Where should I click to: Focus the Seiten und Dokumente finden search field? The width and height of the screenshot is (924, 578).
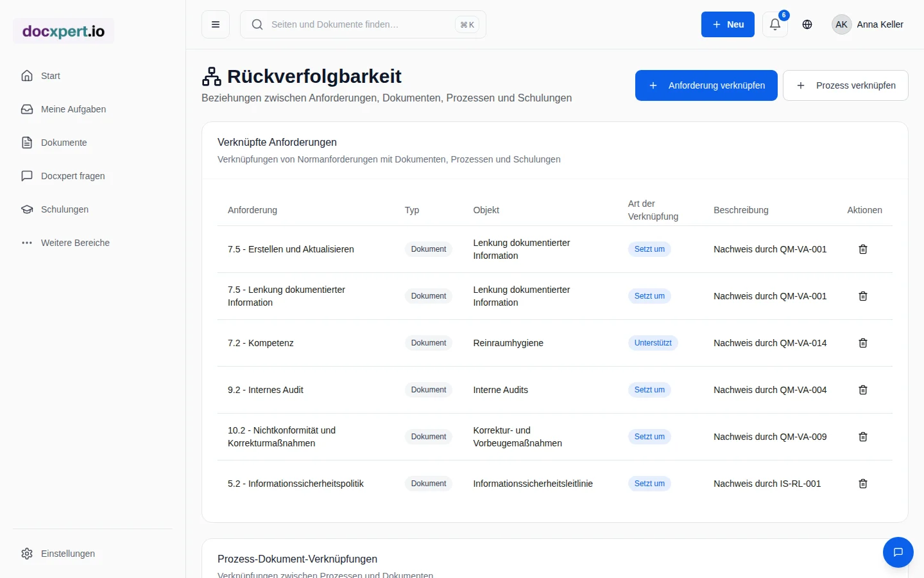point(363,24)
